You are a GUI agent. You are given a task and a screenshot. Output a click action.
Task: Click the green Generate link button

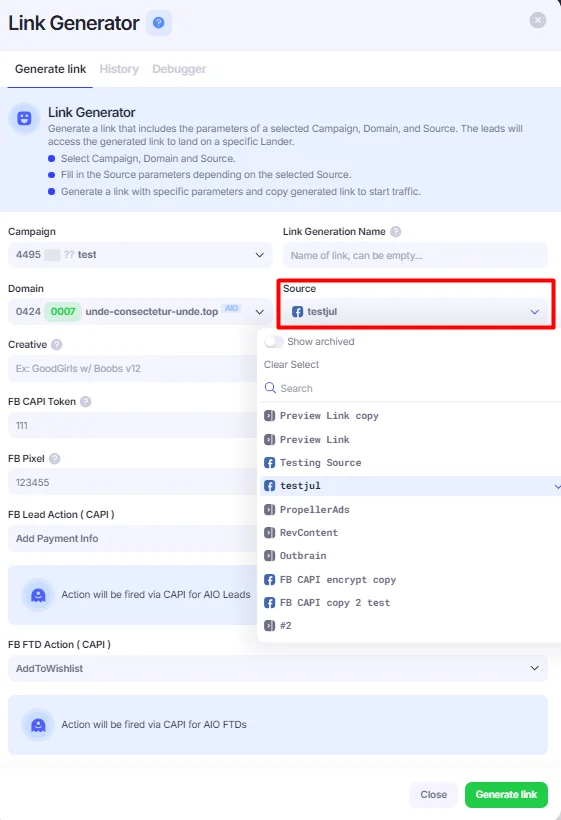(x=506, y=794)
